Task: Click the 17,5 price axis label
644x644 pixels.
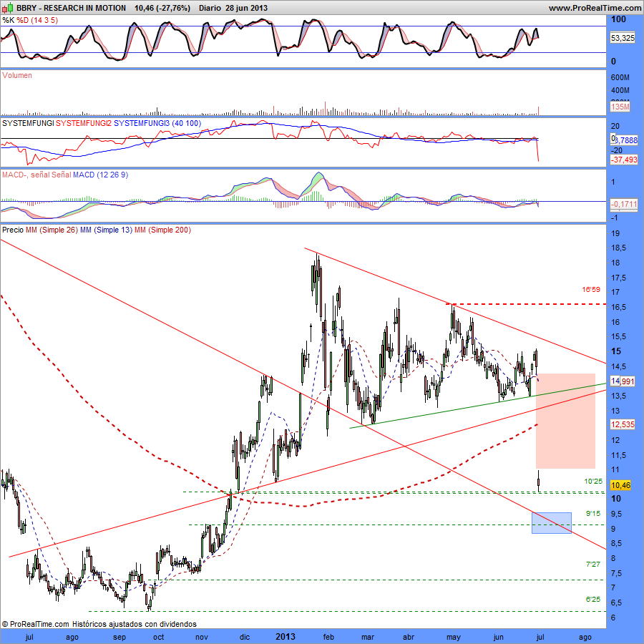Action: point(618,278)
